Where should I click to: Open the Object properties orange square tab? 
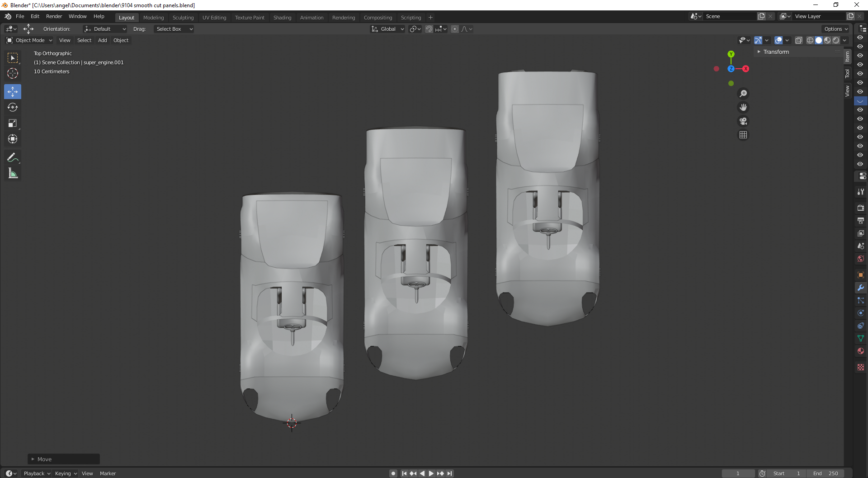pyautogui.click(x=860, y=275)
